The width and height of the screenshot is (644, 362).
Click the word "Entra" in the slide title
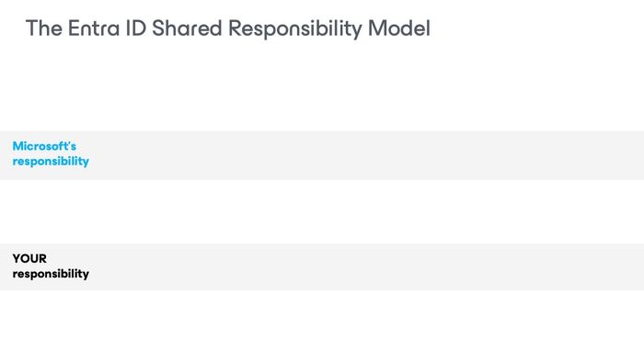pyautogui.click(x=94, y=28)
